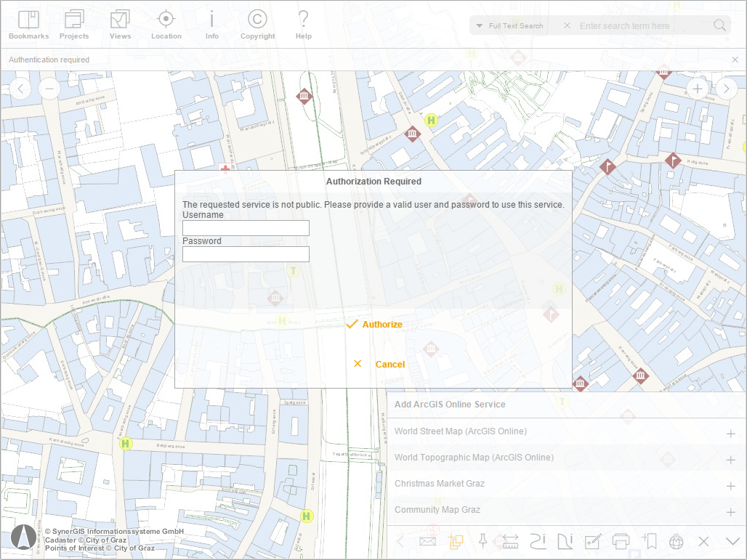Open the print tool
The height and width of the screenshot is (560, 747).
pos(621,541)
